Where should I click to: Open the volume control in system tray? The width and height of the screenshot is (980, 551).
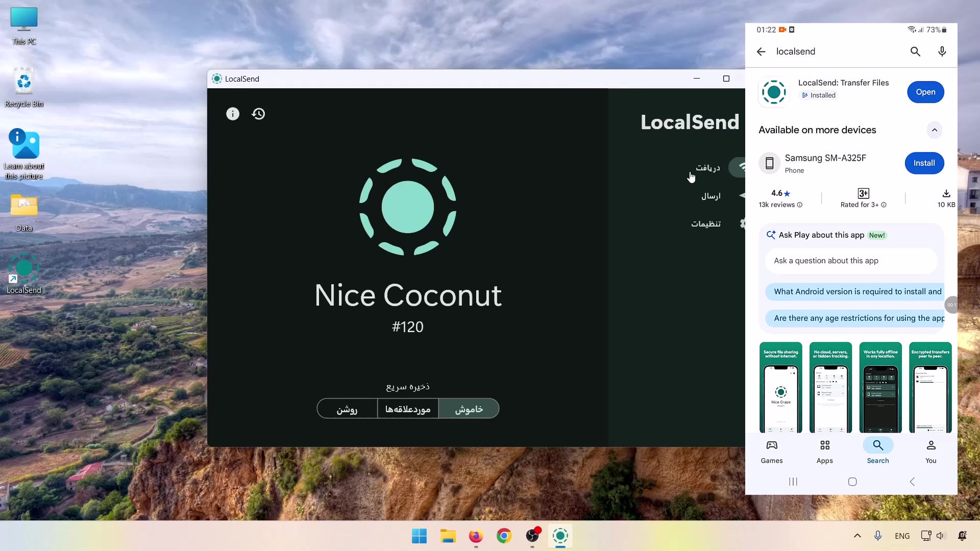(941, 536)
